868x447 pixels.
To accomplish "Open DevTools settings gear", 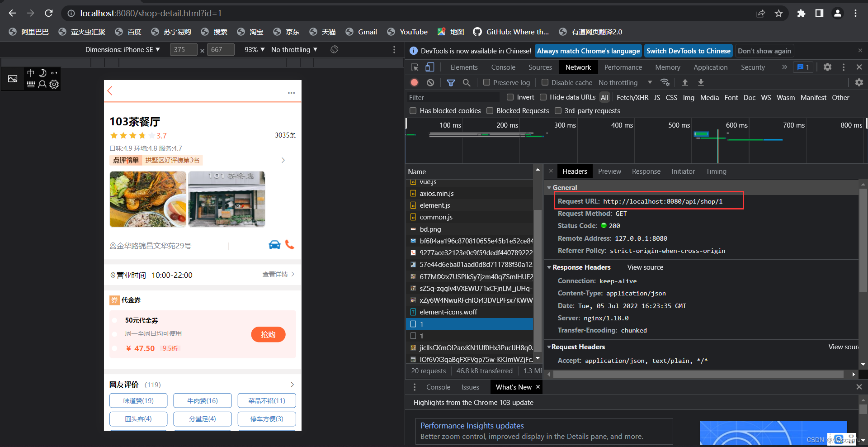I will (x=827, y=67).
